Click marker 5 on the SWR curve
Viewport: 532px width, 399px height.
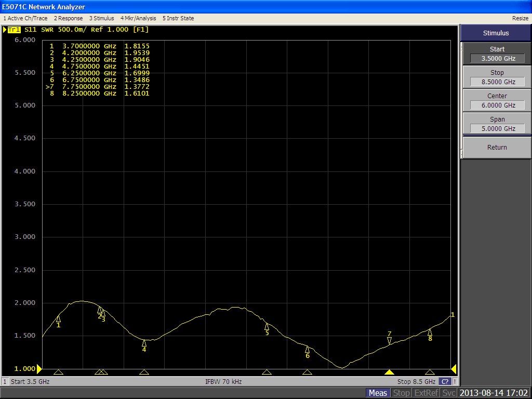(267, 327)
